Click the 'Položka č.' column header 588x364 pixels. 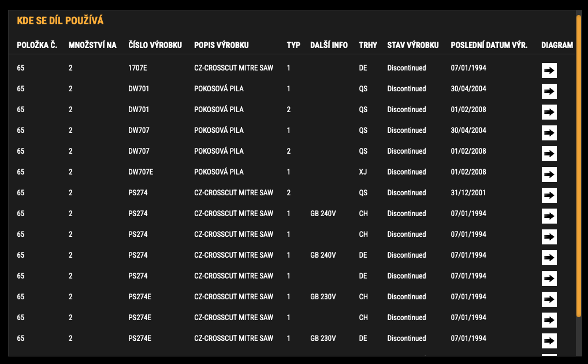coord(37,45)
